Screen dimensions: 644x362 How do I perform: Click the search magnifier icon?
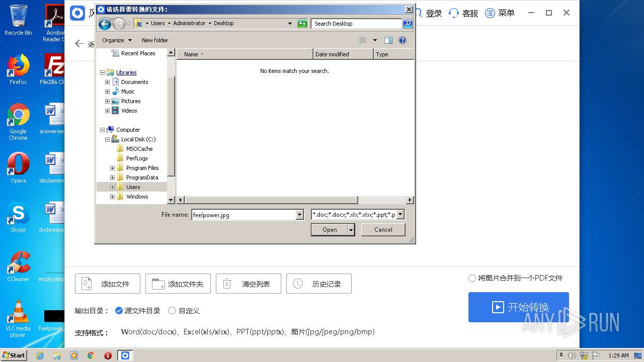pos(408,24)
